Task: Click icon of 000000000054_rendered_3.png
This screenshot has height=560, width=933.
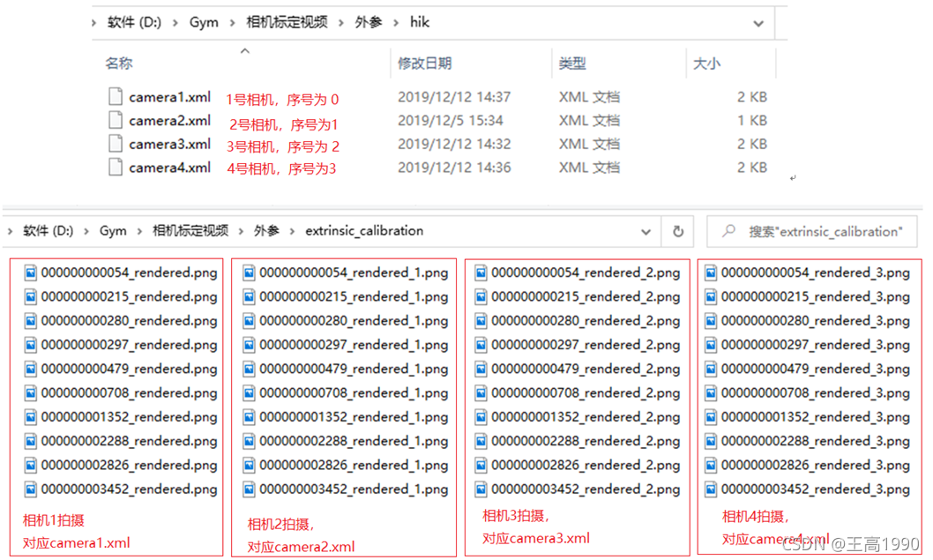Action: [x=711, y=273]
